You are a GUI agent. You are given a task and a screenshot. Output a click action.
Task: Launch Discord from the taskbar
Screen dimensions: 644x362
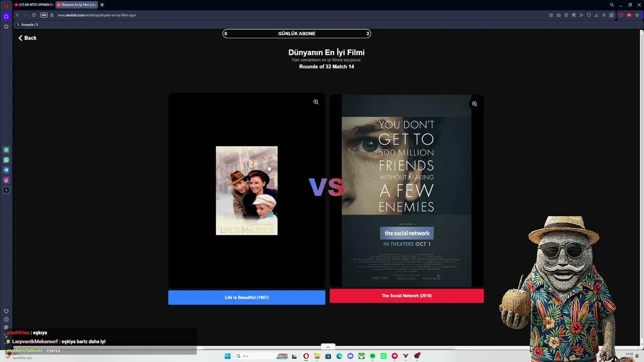[350, 356]
